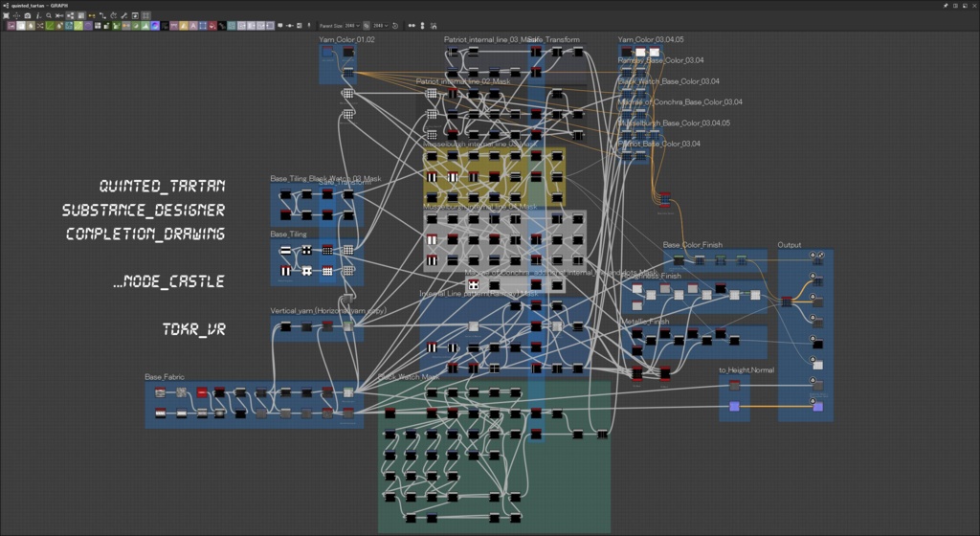Click the microphone-shaped icon in the node toolbar
980x536 pixels.
click(x=309, y=26)
